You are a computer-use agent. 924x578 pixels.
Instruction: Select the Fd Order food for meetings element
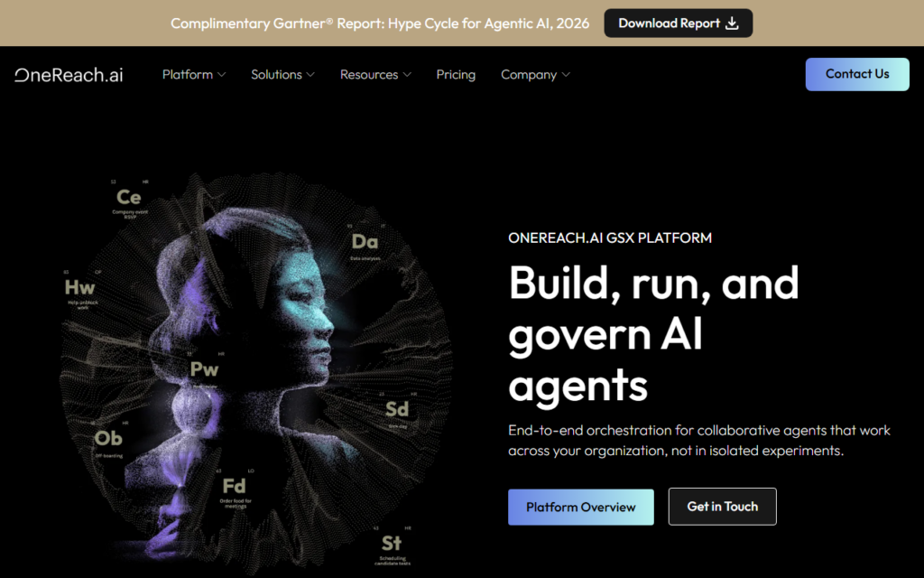point(235,489)
